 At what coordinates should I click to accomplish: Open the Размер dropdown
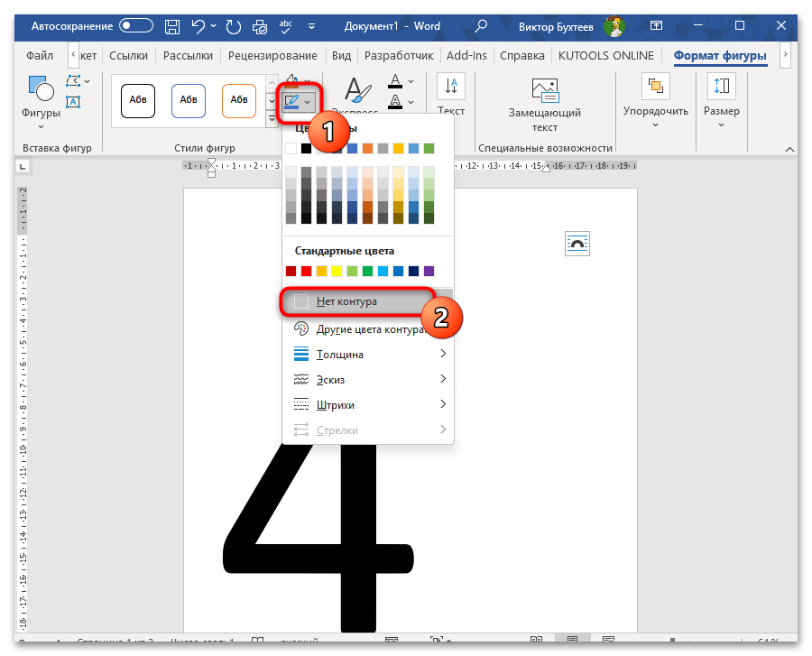point(721,99)
